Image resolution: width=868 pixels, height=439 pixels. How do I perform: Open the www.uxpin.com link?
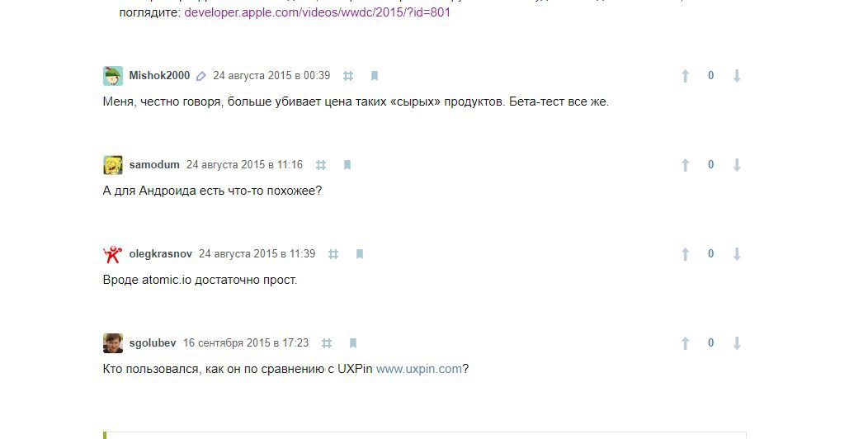point(419,369)
